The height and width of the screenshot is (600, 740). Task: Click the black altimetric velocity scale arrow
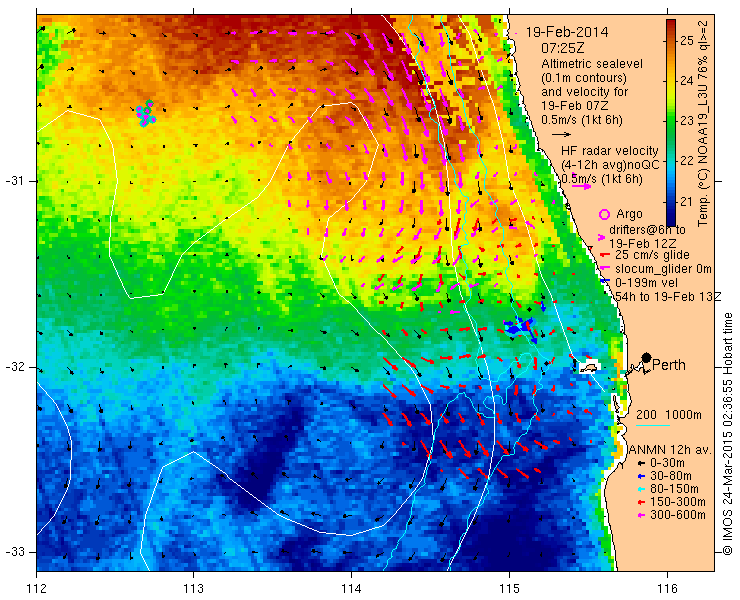[562, 135]
